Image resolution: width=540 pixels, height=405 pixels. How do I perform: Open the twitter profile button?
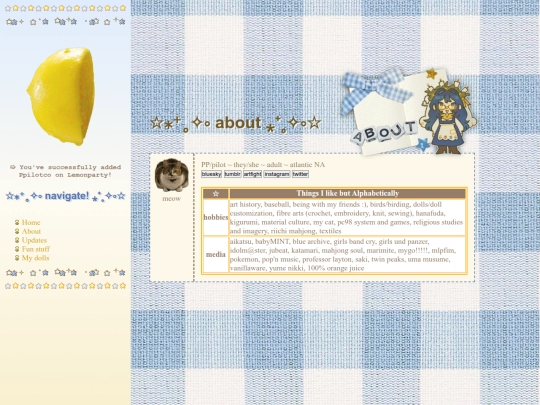point(300,174)
